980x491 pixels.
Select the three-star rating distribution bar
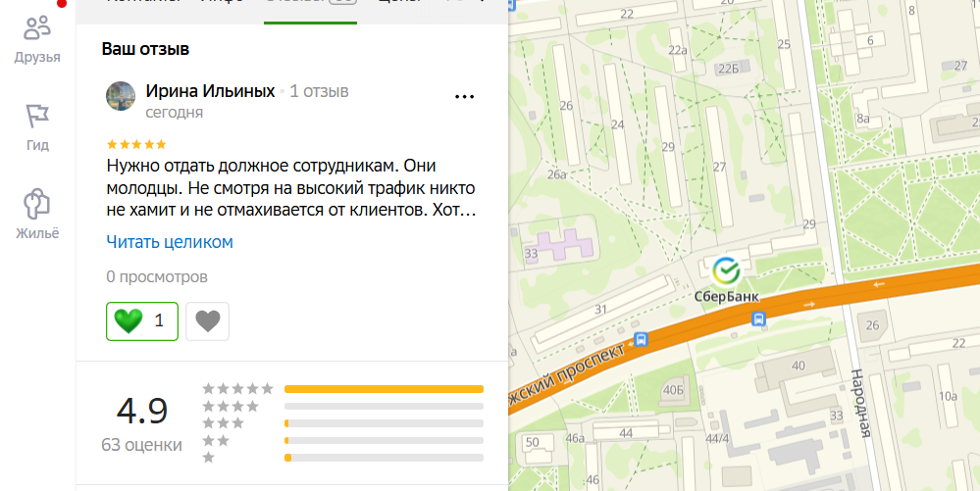point(384,423)
